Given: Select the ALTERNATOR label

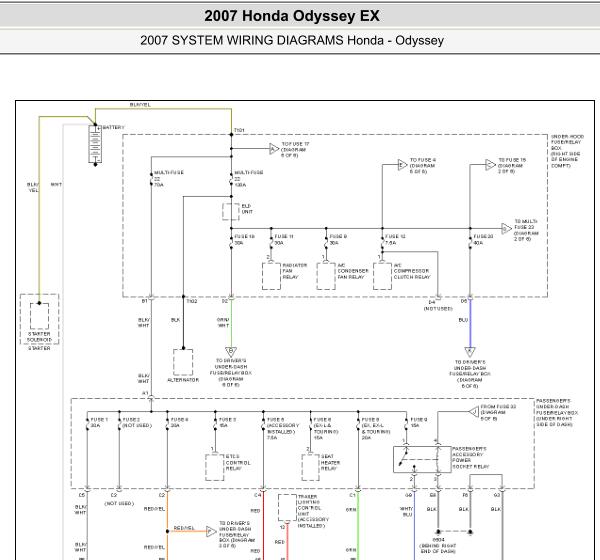Looking at the screenshot, I should click(183, 380).
